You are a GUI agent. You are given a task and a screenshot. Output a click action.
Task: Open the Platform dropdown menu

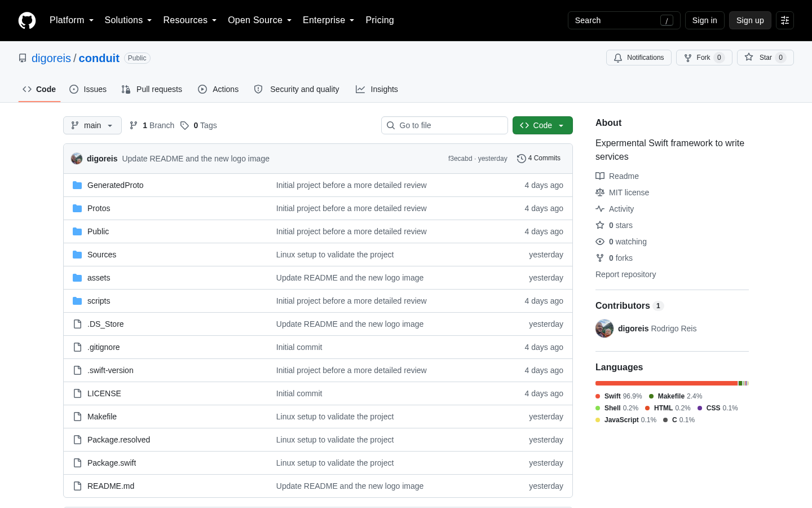coord(72,20)
